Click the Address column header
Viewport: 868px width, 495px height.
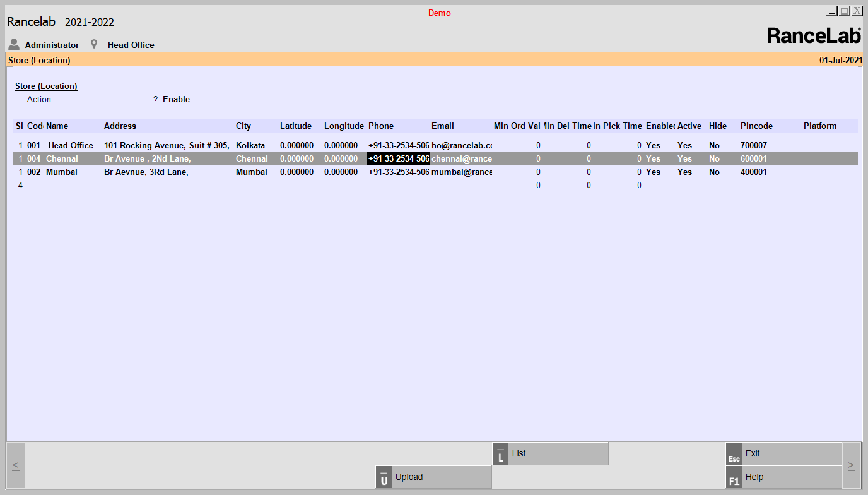[x=120, y=126]
